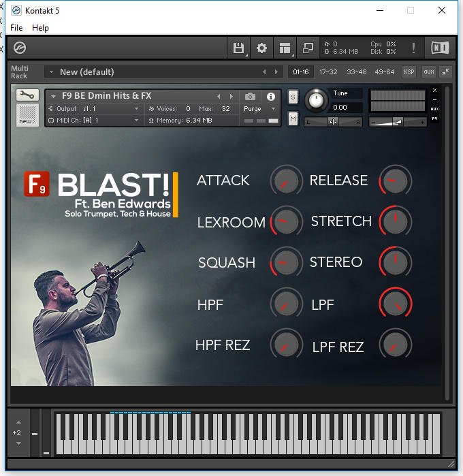Open instrument edit mode with wrench icon
463x476 pixels.
pyautogui.click(x=27, y=95)
